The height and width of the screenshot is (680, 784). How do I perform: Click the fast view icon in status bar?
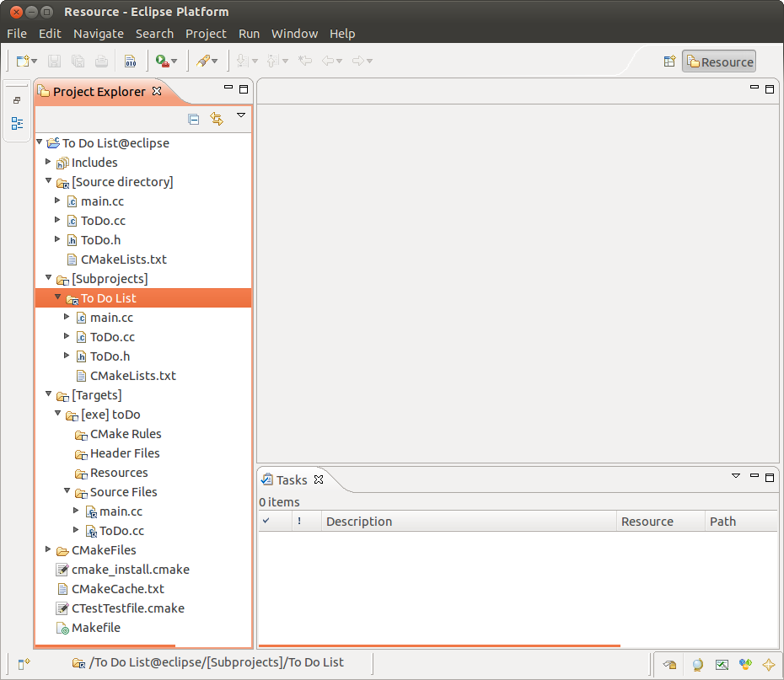point(24,663)
